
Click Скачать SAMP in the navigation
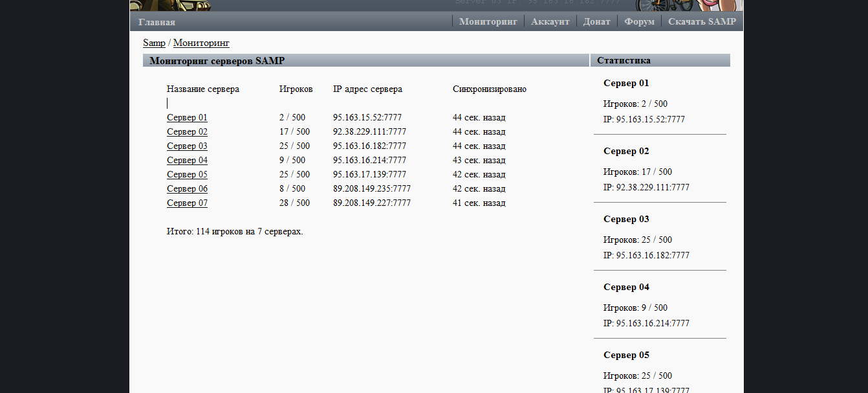click(702, 21)
